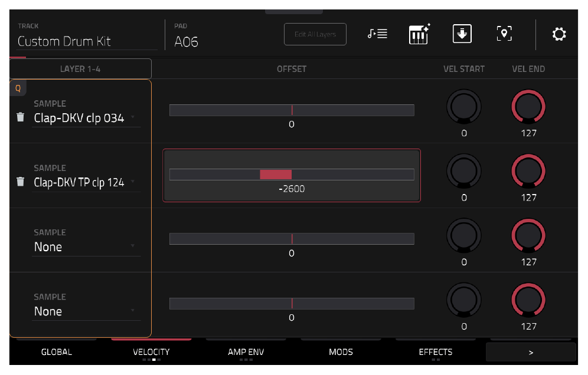Open the third layer's None sample dropdown
This screenshot has width=588, height=375.
[86, 247]
